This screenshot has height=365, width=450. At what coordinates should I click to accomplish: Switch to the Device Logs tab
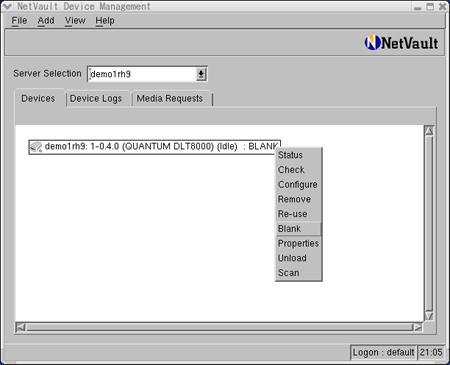pos(96,99)
